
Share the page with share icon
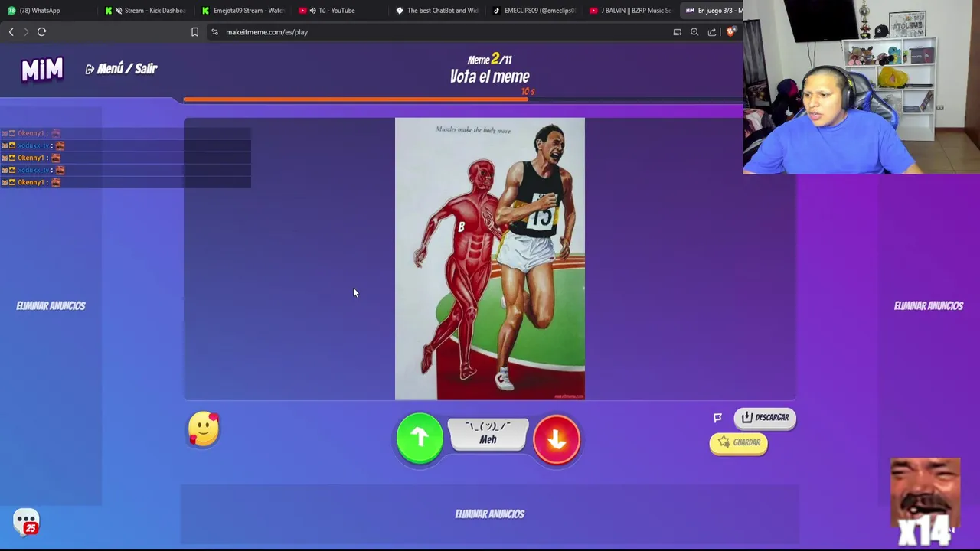(712, 32)
